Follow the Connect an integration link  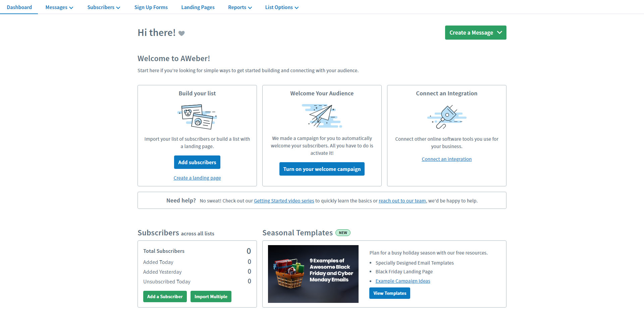[x=447, y=159]
